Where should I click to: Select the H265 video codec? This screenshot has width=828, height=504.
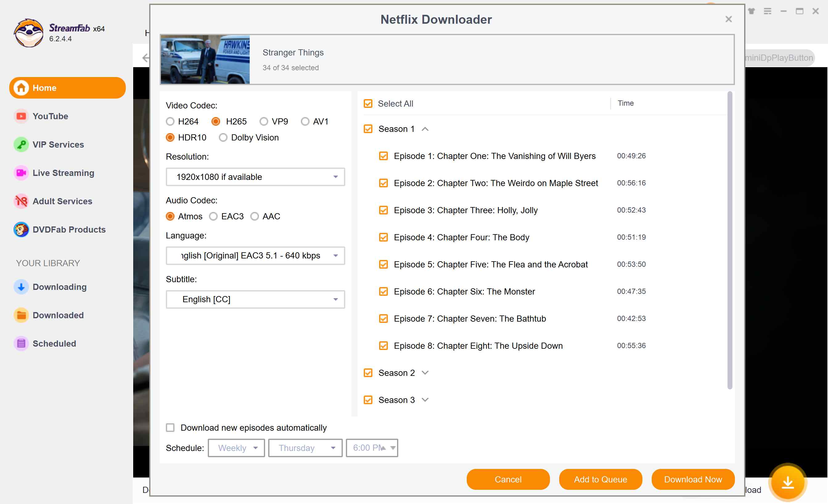[x=216, y=121]
